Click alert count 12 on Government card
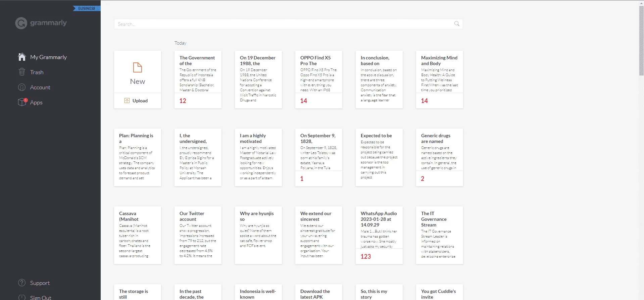 (183, 101)
